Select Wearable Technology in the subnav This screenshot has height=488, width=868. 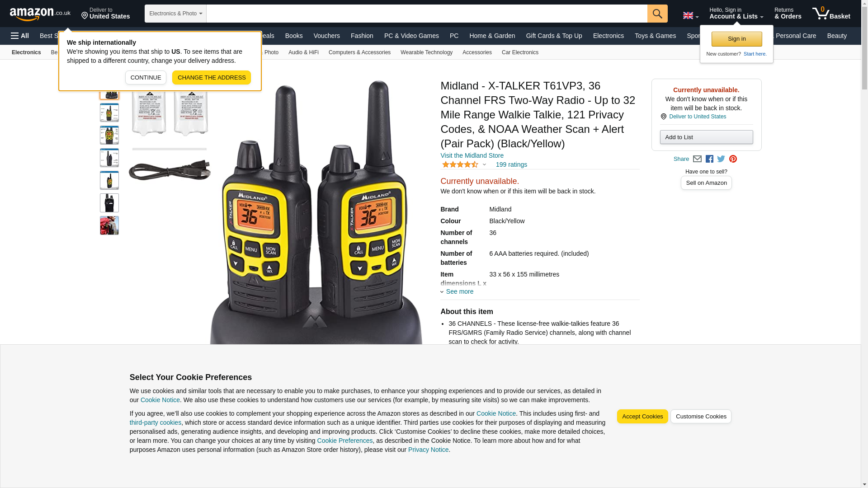pyautogui.click(x=426, y=52)
